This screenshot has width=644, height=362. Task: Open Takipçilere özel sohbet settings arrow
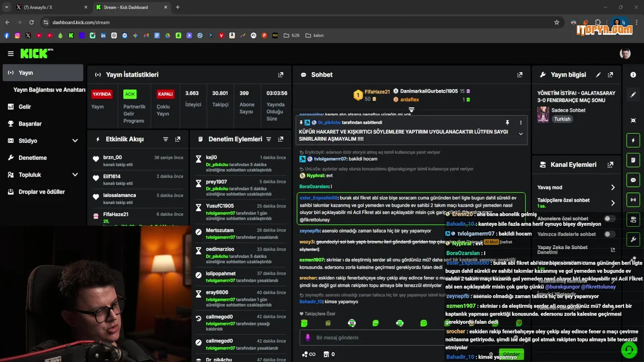(613, 203)
